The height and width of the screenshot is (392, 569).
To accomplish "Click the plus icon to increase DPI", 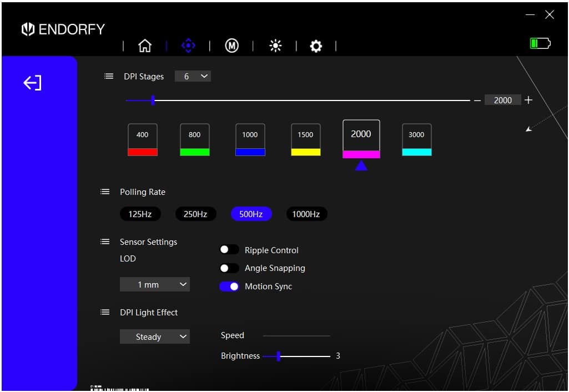I will click(528, 100).
